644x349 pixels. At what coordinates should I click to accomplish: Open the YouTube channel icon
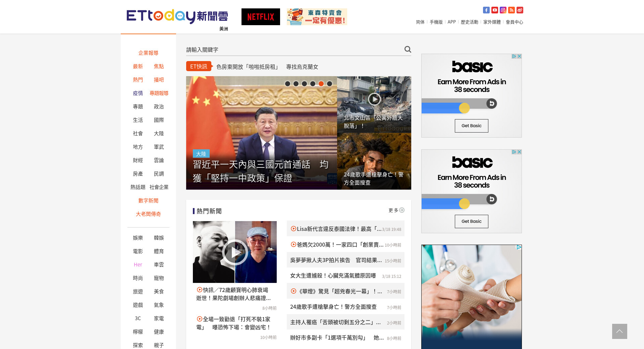(x=495, y=10)
